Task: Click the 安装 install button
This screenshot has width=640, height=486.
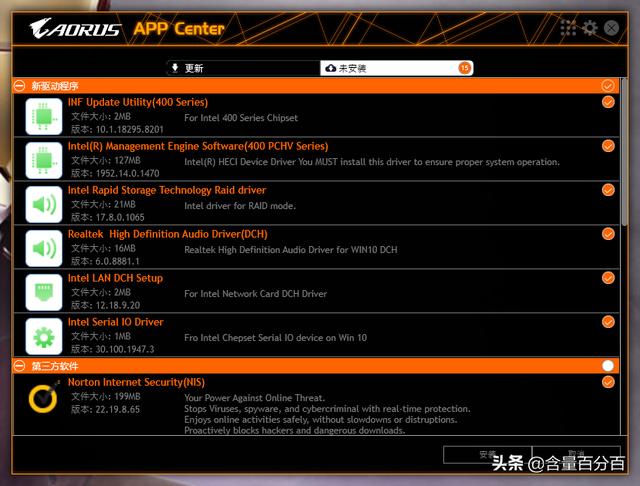Action: (487, 455)
